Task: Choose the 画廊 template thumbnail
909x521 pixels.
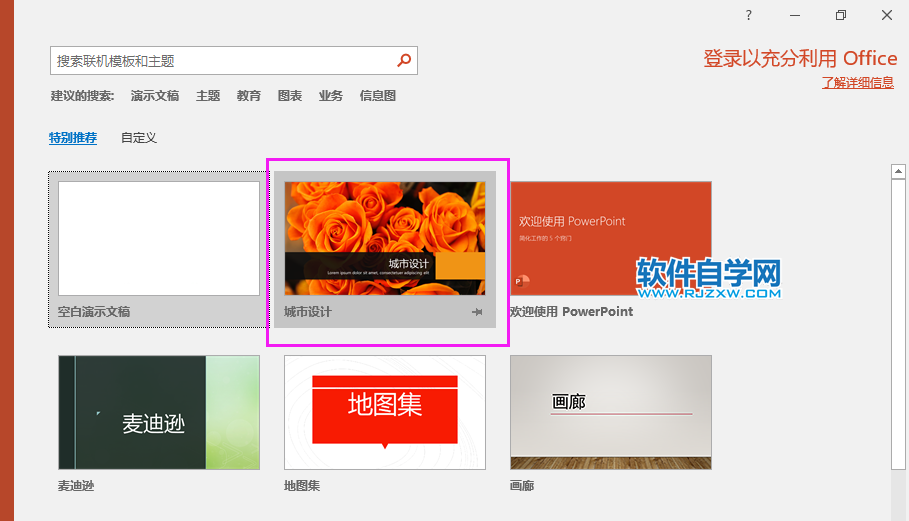Action: tap(611, 413)
